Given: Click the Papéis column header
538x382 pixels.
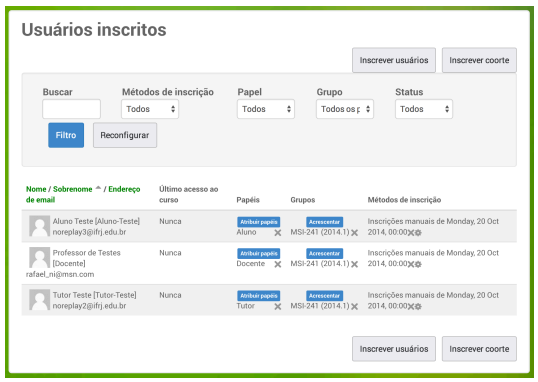Looking at the screenshot, I should (x=248, y=200).
